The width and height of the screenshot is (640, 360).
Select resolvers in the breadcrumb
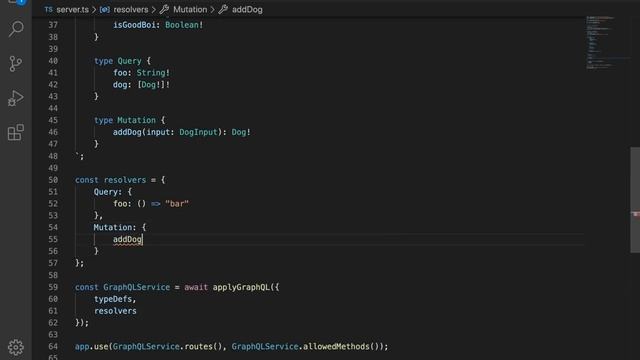(131, 9)
